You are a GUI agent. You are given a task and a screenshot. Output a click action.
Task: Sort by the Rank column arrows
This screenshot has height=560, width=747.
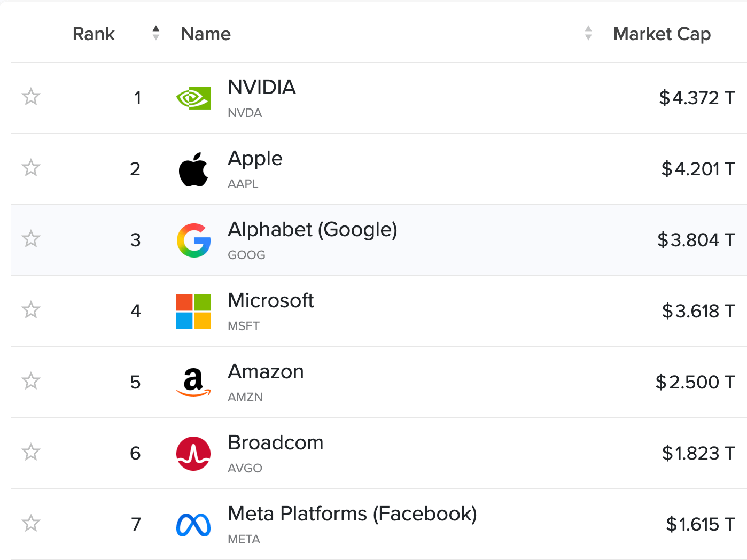(x=155, y=33)
